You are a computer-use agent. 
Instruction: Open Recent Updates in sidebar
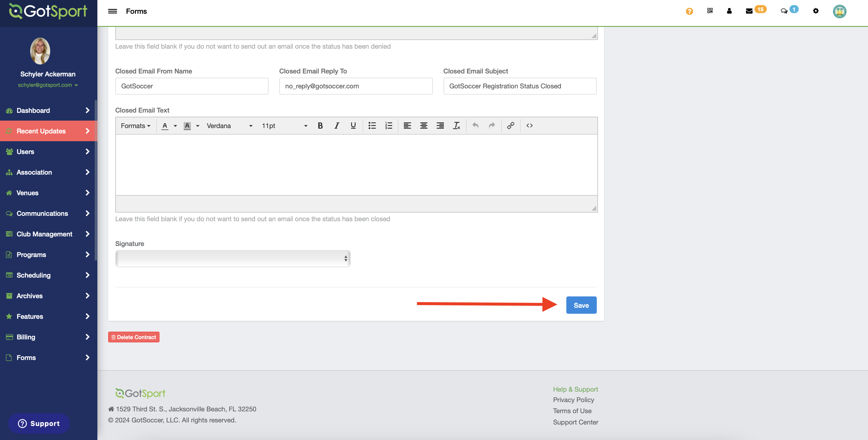point(48,131)
